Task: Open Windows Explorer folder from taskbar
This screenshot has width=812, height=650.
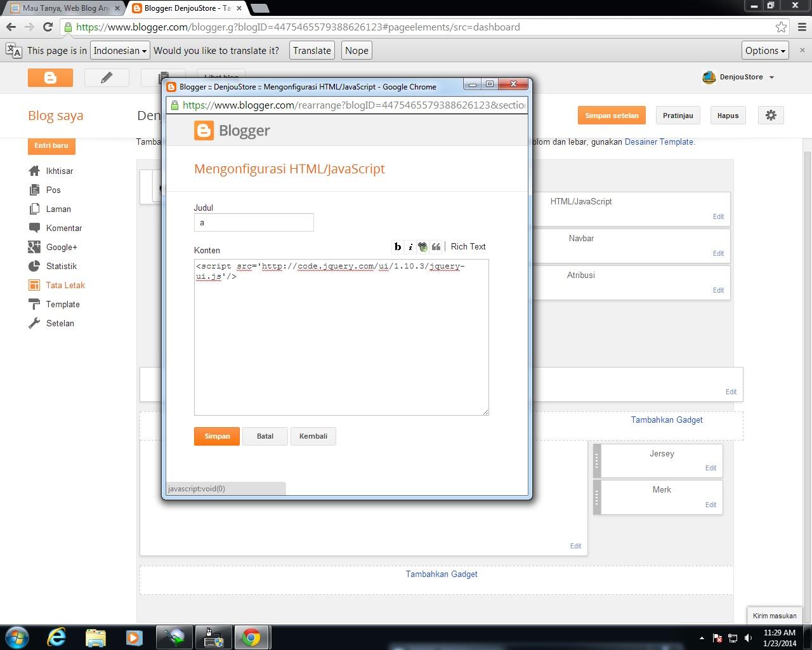Action: coord(95,637)
